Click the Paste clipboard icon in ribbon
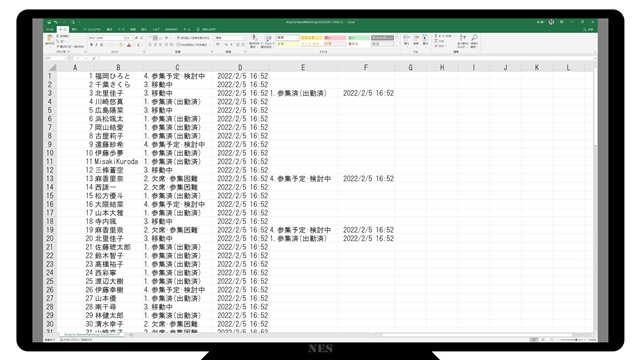Screen dimensions: 640x360 pyautogui.click(x=50, y=39)
